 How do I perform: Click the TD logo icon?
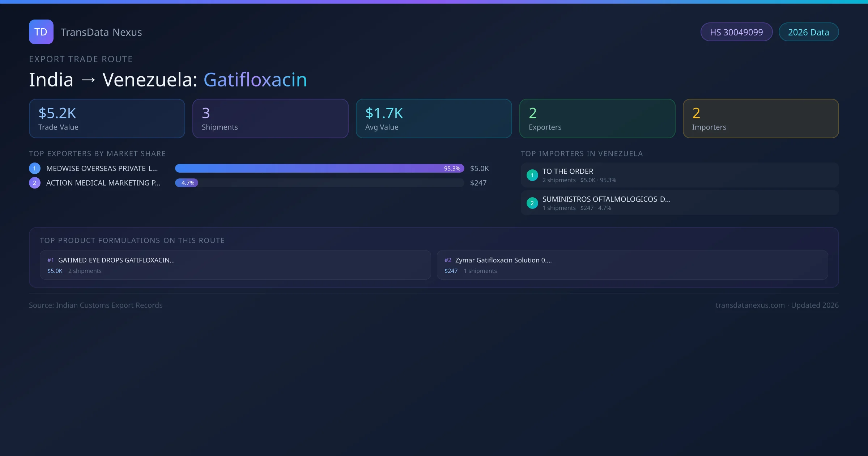pos(41,32)
